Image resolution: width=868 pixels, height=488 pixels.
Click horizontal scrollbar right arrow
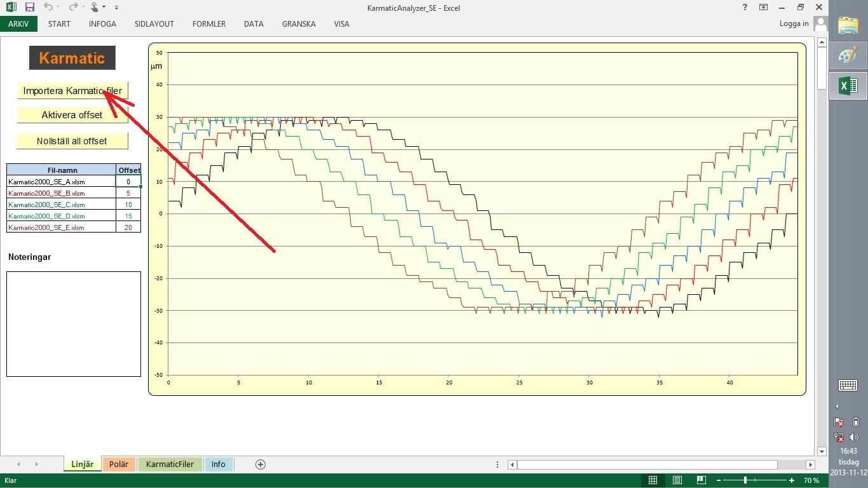[x=810, y=464]
